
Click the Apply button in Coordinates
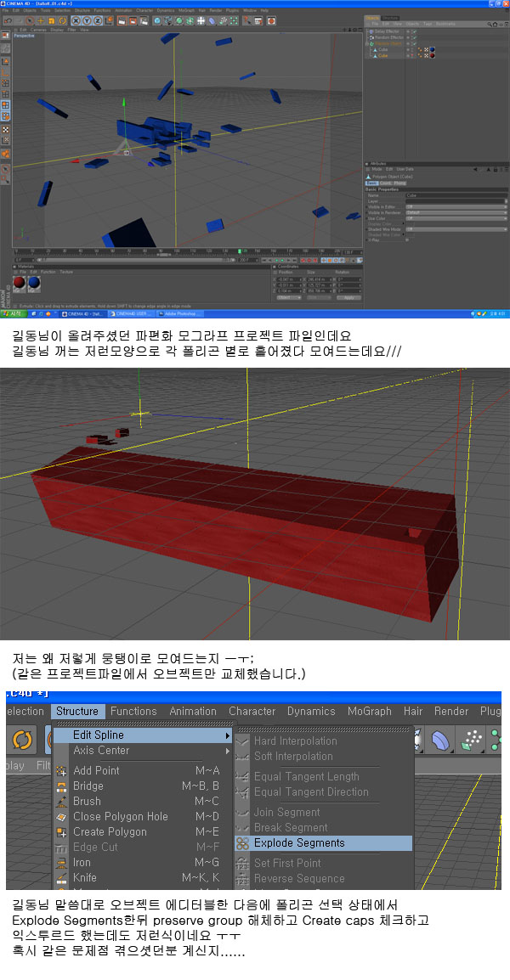click(x=348, y=297)
